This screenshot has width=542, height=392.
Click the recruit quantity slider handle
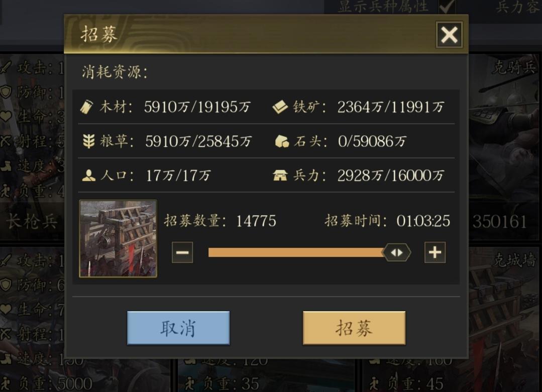tap(396, 253)
